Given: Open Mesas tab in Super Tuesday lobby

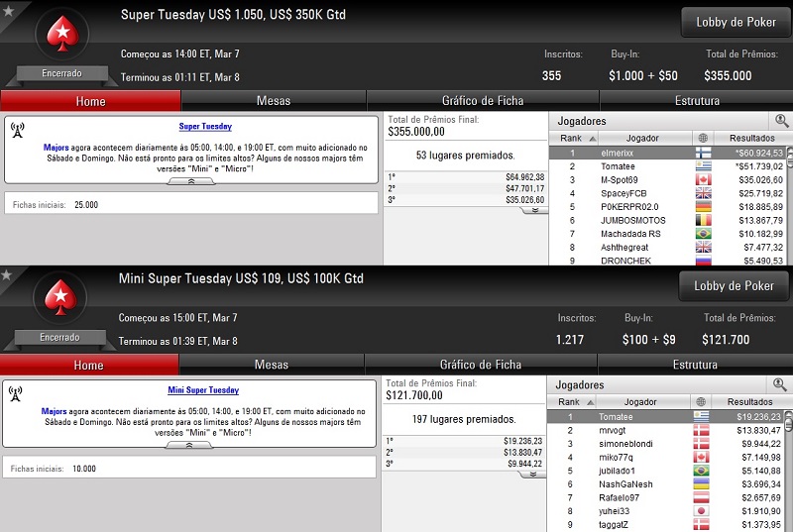Looking at the screenshot, I should tap(274, 101).
